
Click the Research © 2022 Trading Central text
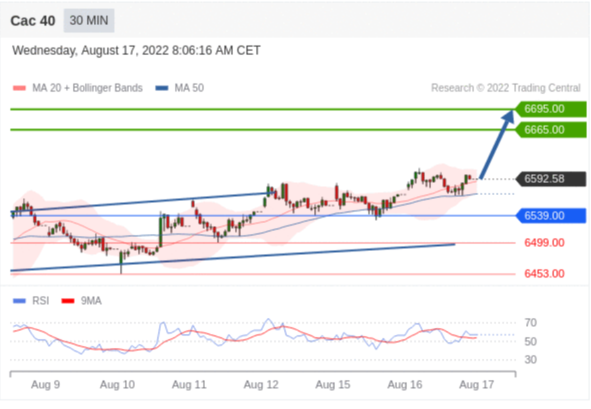pos(506,88)
